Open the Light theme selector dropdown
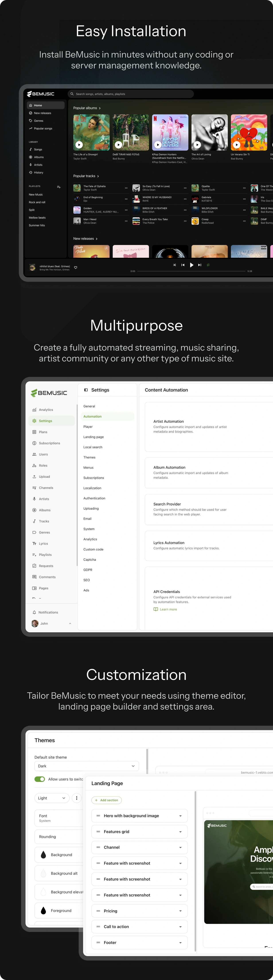The height and width of the screenshot is (980, 273). pyautogui.click(x=52, y=798)
